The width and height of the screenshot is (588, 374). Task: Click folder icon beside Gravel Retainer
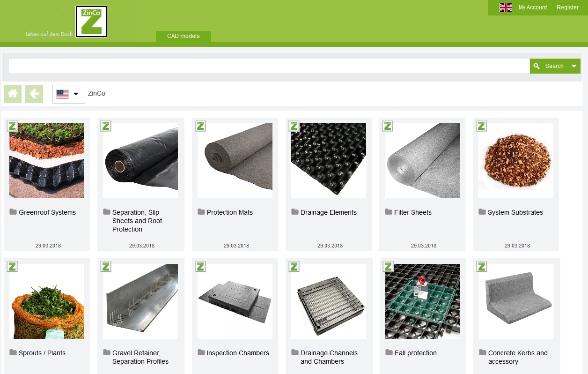(x=107, y=352)
